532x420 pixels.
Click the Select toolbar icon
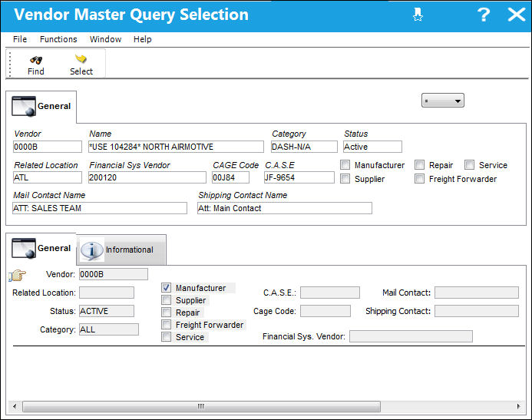click(81, 58)
